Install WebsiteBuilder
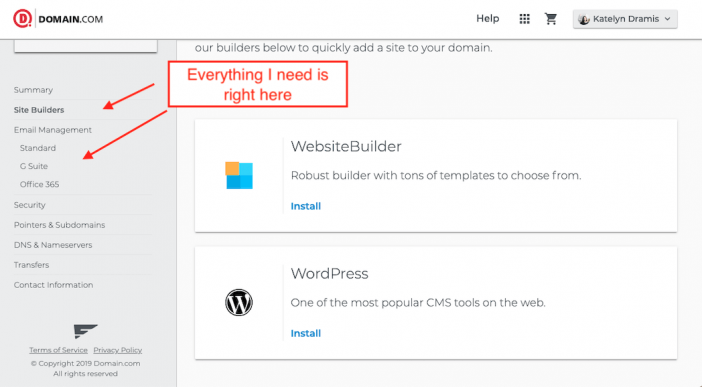Screen dimensions: 702x387 (x=306, y=206)
